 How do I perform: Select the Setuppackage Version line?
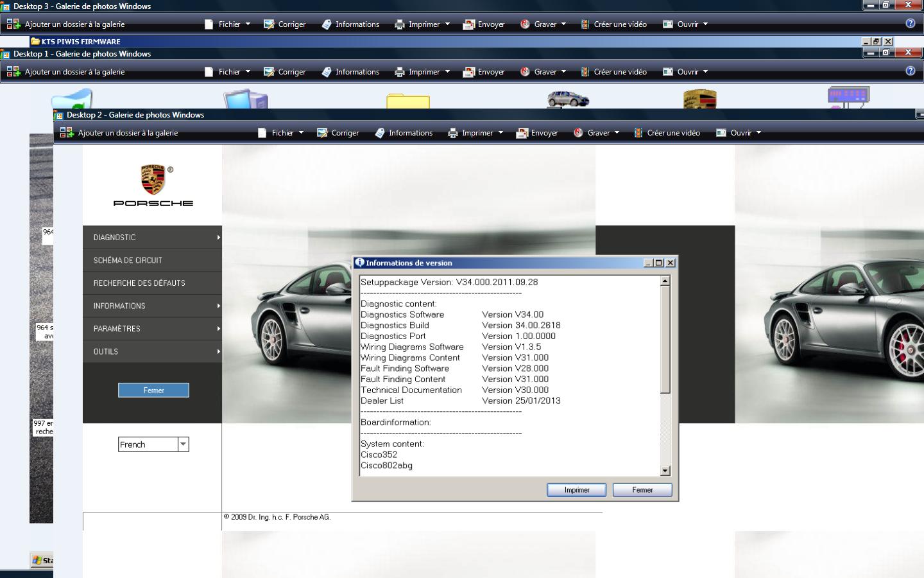[x=449, y=282]
